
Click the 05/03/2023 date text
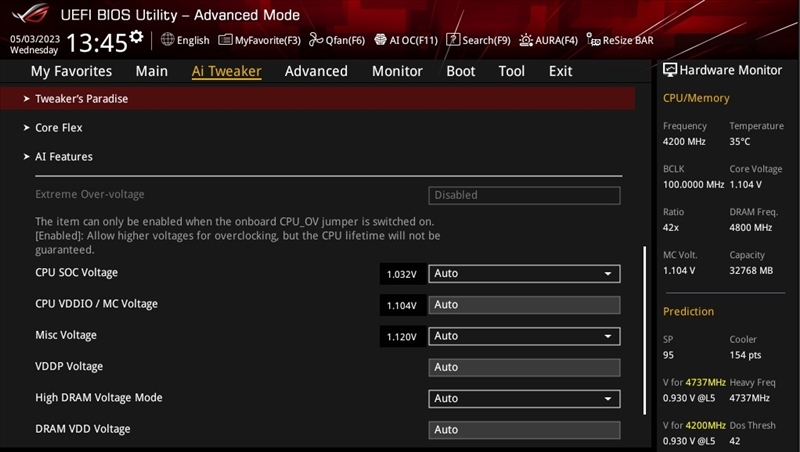pos(35,39)
